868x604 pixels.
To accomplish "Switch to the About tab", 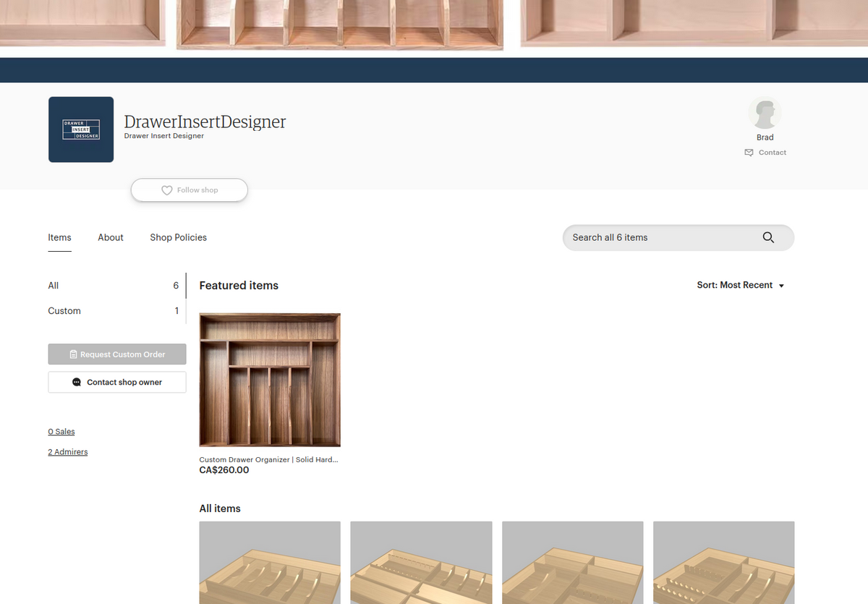I will click(x=110, y=237).
